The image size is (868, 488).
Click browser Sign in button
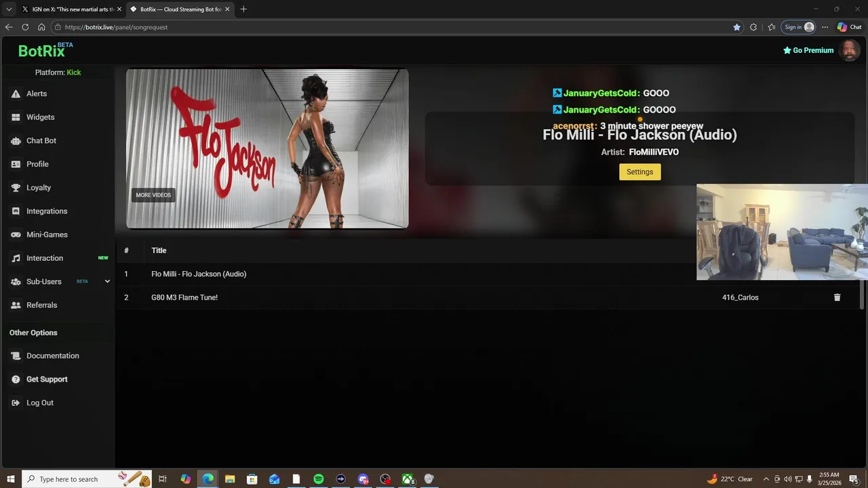pos(799,27)
